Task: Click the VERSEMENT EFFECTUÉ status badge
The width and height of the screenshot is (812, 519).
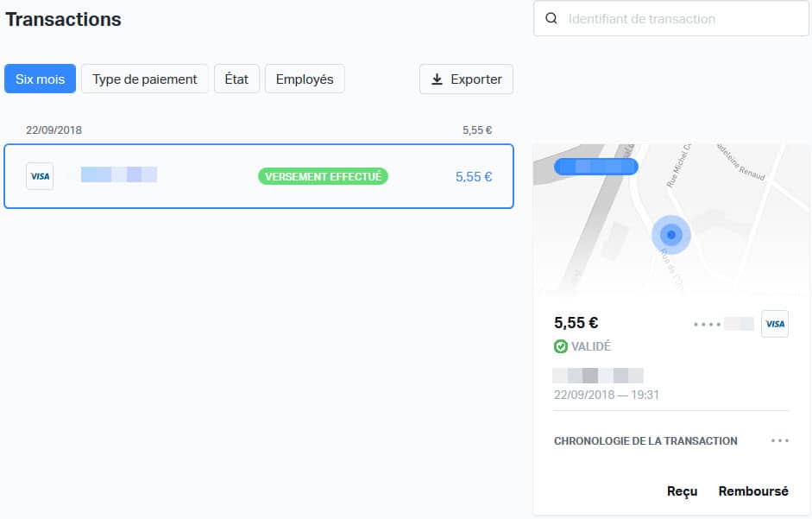Action: tap(323, 176)
